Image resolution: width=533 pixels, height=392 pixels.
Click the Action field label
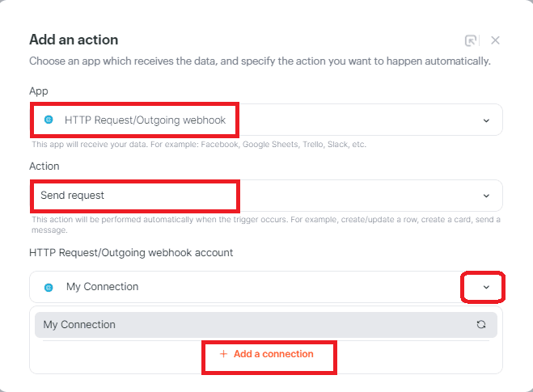pos(44,166)
